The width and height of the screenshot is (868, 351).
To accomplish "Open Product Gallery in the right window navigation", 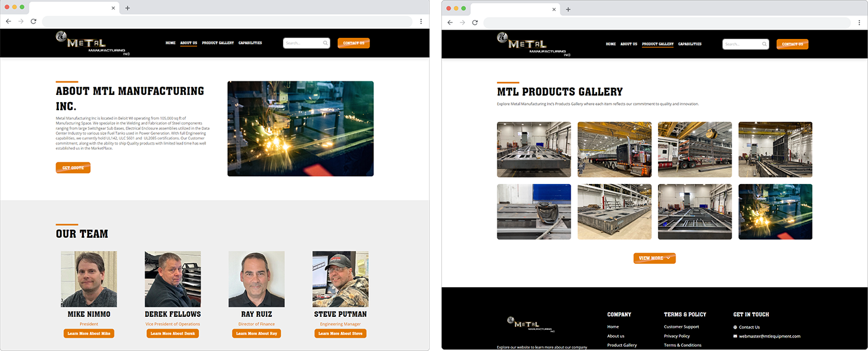I will (658, 44).
